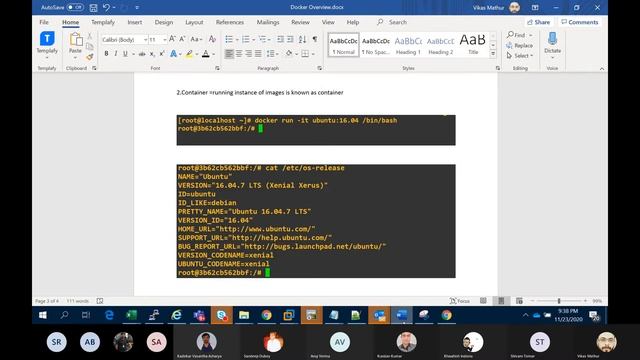Click the Text Effects icon
The height and width of the screenshot is (360, 640).
pyautogui.click(x=173, y=54)
